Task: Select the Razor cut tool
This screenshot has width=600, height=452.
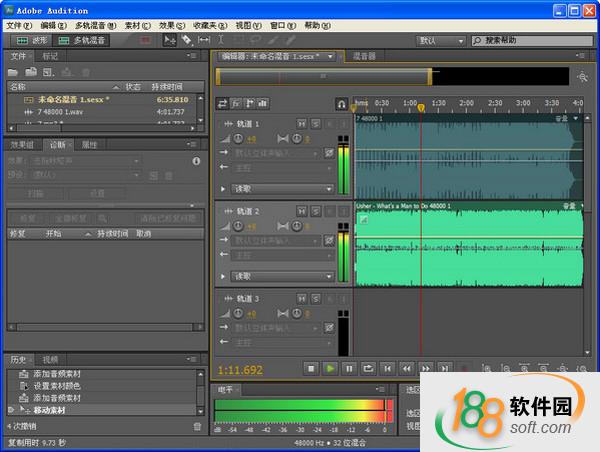Action: click(x=186, y=41)
